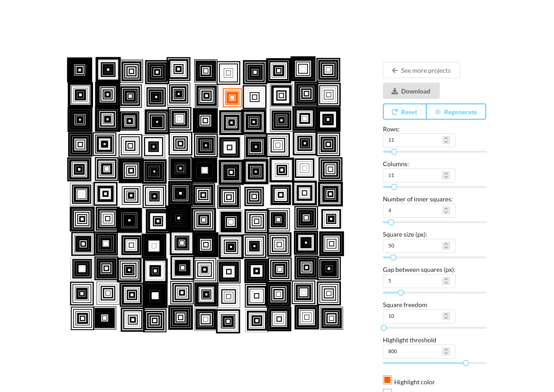Image resolution: width=554 pixels, height=392 pixels.
Task: Click the circular arrow Reset icon
Action: (395, 112)
